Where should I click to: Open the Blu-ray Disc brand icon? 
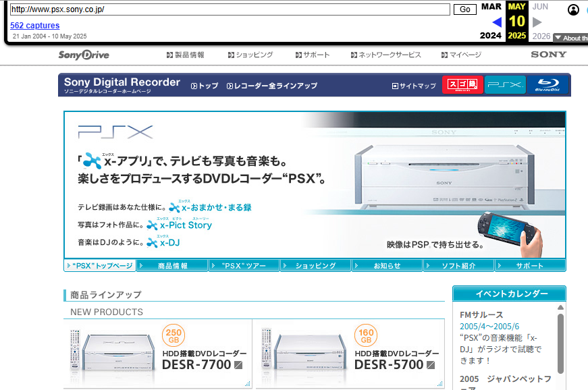(547, 84)
